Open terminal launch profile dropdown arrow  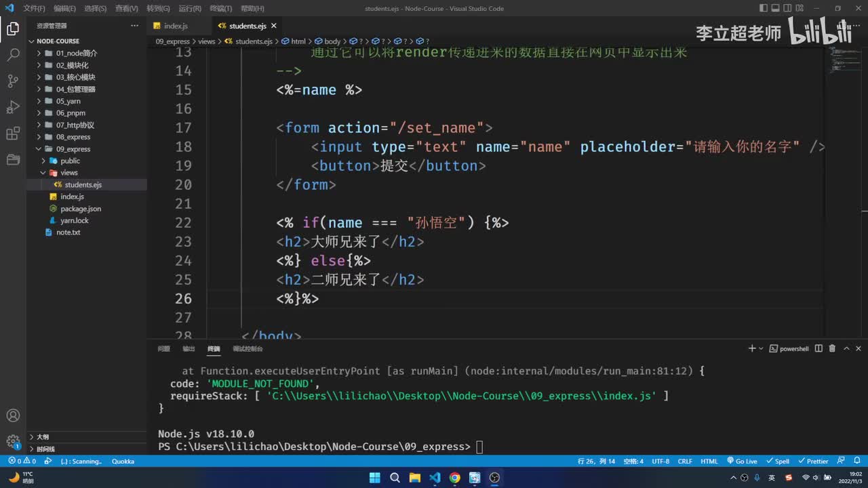(761, 348)
